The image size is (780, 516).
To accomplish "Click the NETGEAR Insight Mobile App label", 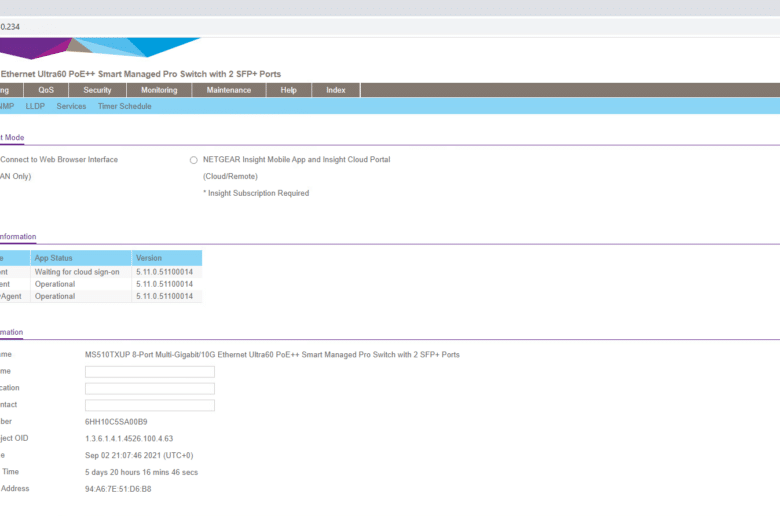I will point(296,160).
